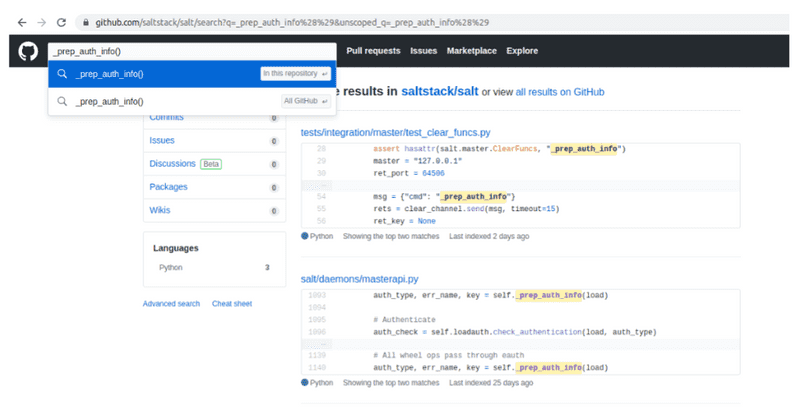Click magnifier icon in "In this repository" suggestion
This screenshot has width=800, height=415.
tap(62, 74)
